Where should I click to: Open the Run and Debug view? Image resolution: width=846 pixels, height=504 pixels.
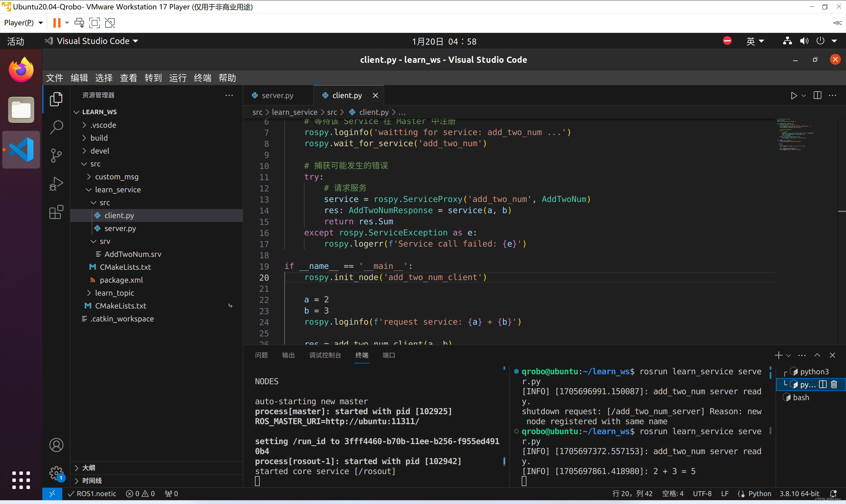pos(56,184)
